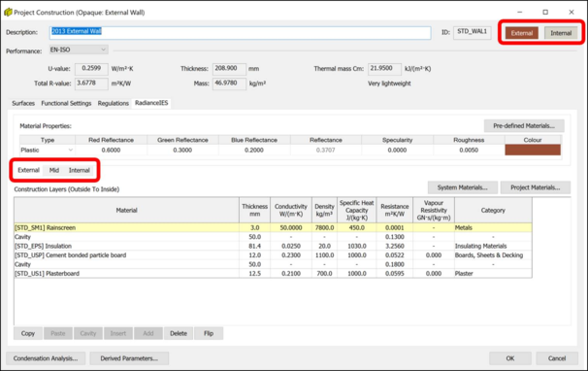Select the [STD_SM1] Rainscreen layer row

pyautogui.click(x=273, y=227)
